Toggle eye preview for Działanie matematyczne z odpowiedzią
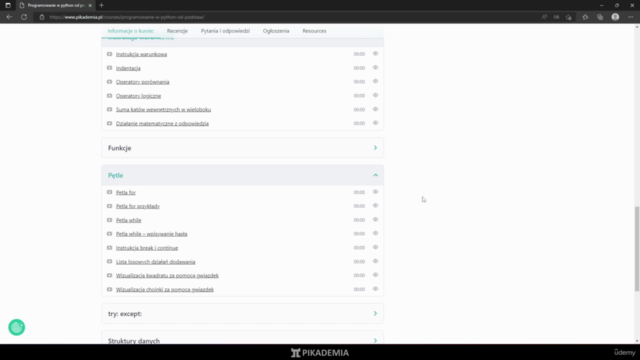The image size is (640, 360). pyautogui.click(x=375, y=123)
